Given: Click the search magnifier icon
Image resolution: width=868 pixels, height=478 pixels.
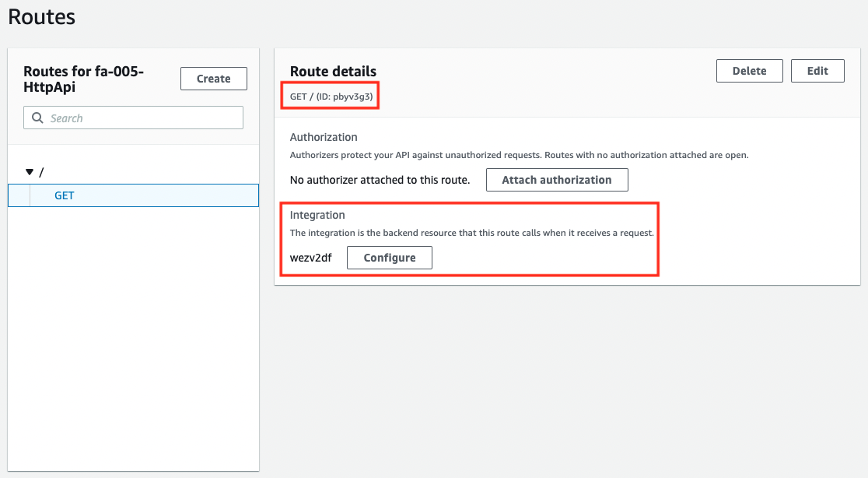Looking at the screenshot, I should 37,117.
